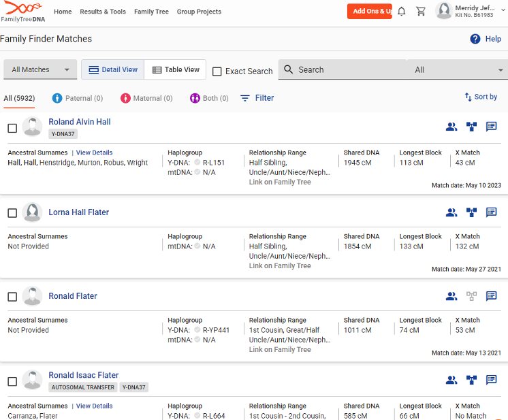This screenshot has width=508, height=420.
Task: Select the Roland Alvin Hall checkbox
Action: coord(12,128)
